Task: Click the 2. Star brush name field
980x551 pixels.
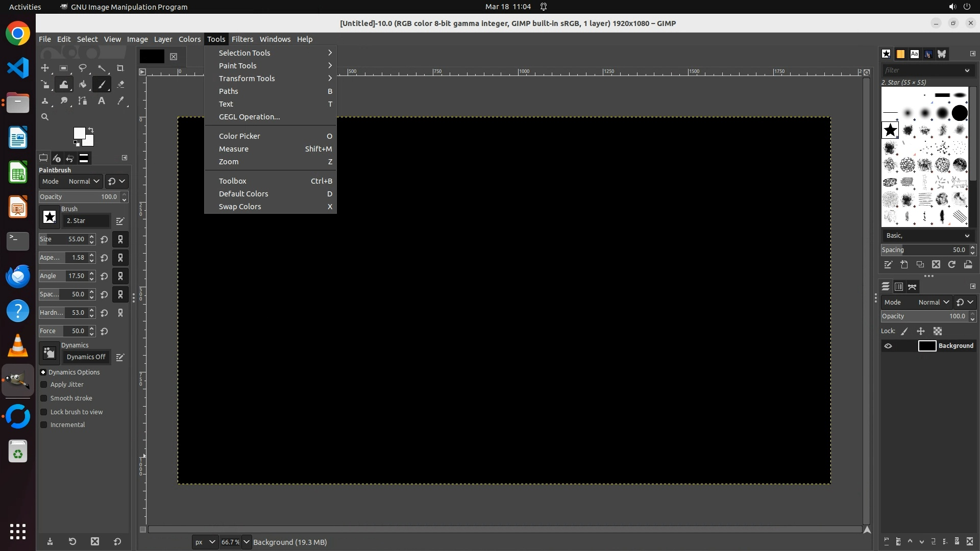Action: tap(87, 221)
